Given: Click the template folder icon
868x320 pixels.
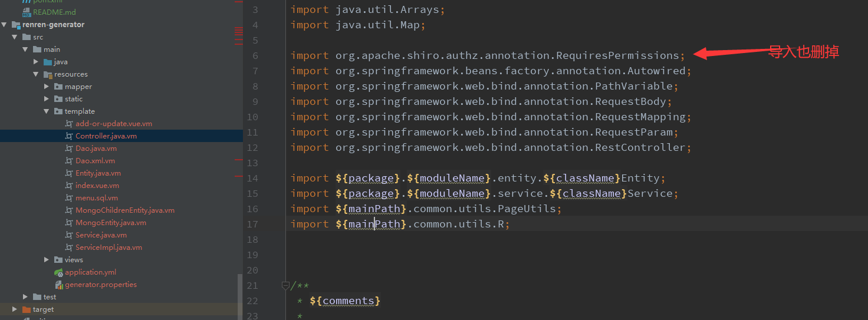Looking at the screenshot, I should pyautogui.click(x=58, y=111).
